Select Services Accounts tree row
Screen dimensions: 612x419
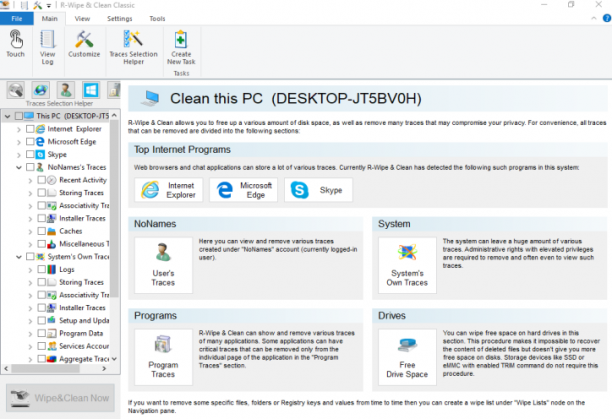(73, 346)
